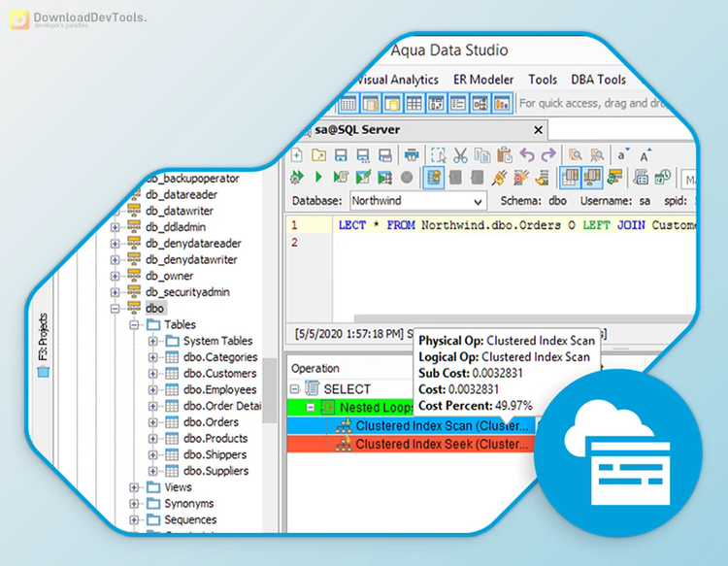Click the reconnect server arrow icon
The image size is (728, 566).
(x=543, y=178)
